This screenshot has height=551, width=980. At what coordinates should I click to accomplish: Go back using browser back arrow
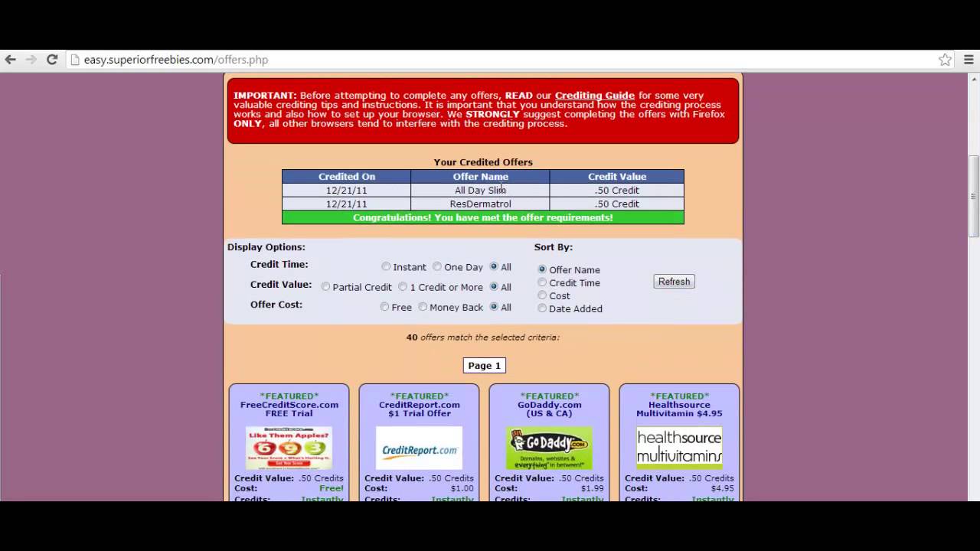tap(10, 60)
